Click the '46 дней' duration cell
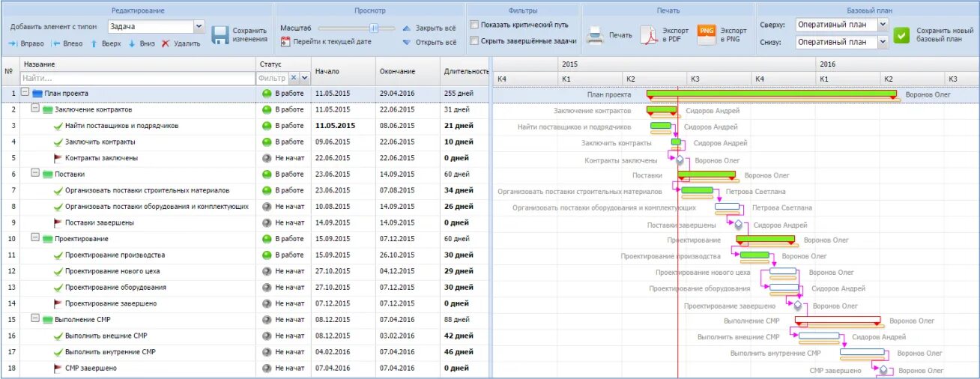Viewport: 980px width, 379px height. 459,351
